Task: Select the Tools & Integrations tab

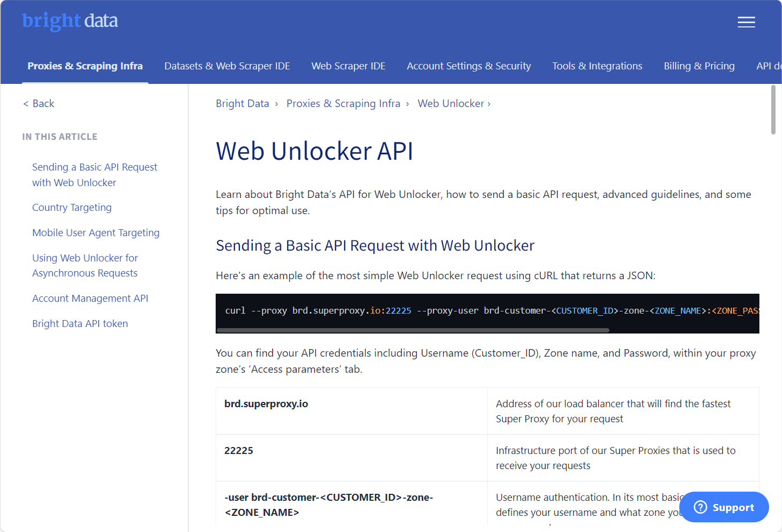Action: [597, 66]
